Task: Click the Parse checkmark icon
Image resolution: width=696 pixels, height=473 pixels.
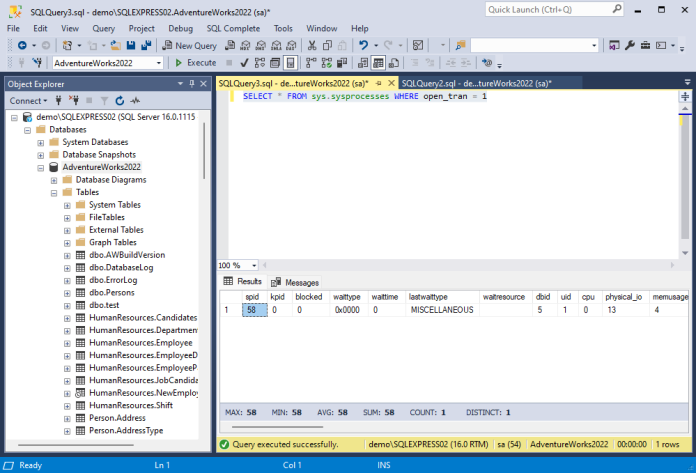Action: pos(244,63)
